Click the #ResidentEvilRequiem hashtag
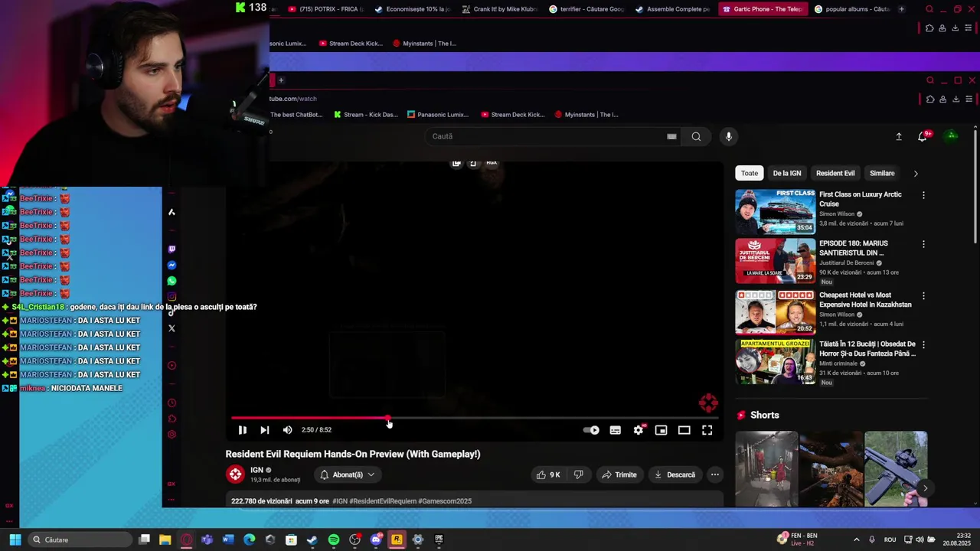This screenshot has width=980, height=551. click(x=383, y=501)
